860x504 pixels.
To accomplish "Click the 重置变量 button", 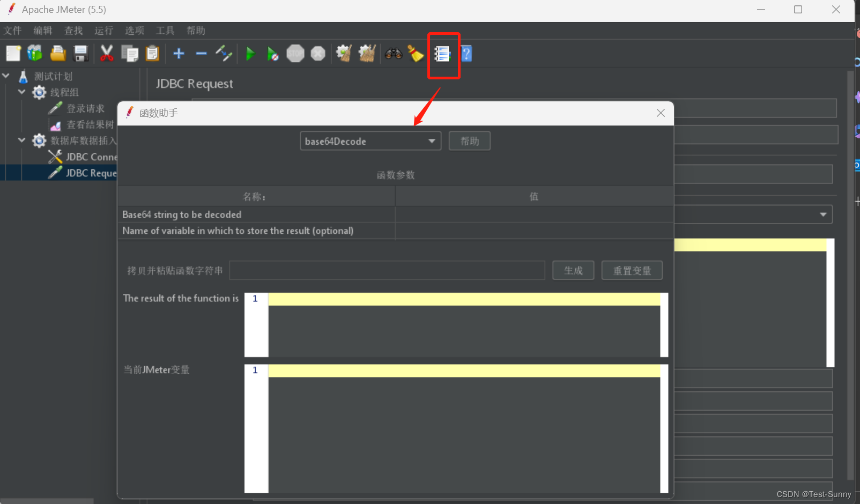I will [x=632, y=270].
